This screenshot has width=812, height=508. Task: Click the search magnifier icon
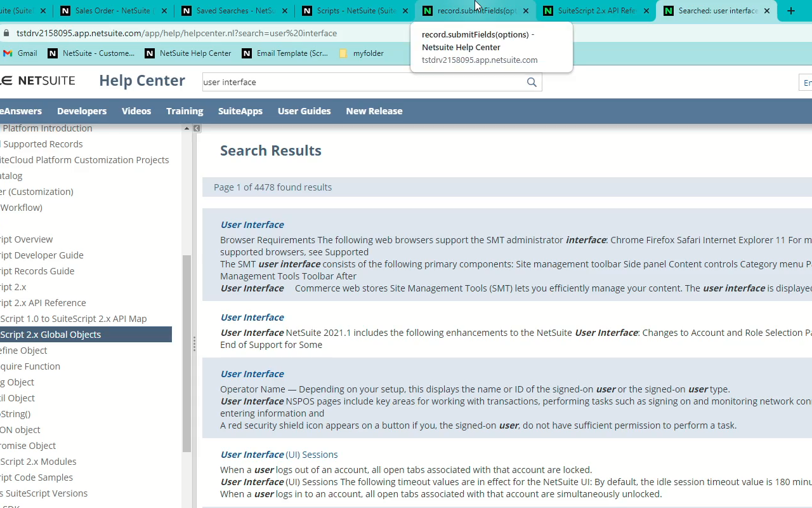532,83
